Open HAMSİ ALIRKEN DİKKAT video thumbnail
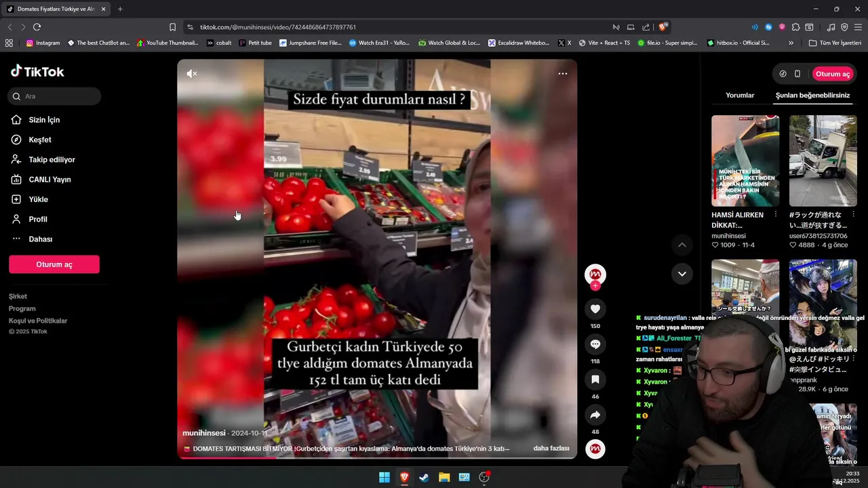Image resolution: width=868 pixels, height=488 pixels. [745, 161]
